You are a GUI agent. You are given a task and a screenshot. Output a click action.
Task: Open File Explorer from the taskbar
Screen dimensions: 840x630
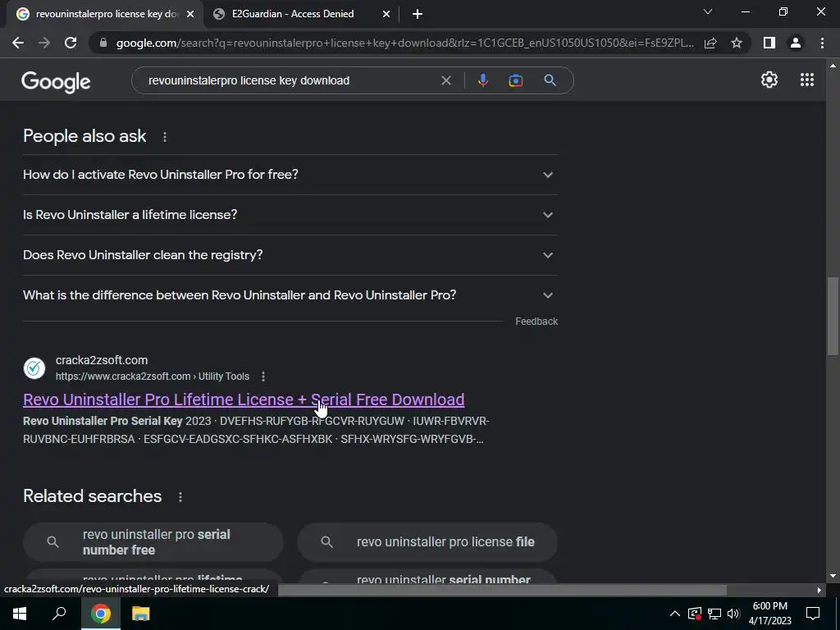(141, 614)
